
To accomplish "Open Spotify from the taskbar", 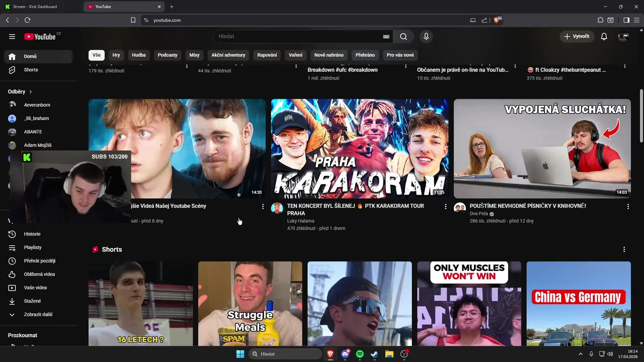I will click(360, 354).
